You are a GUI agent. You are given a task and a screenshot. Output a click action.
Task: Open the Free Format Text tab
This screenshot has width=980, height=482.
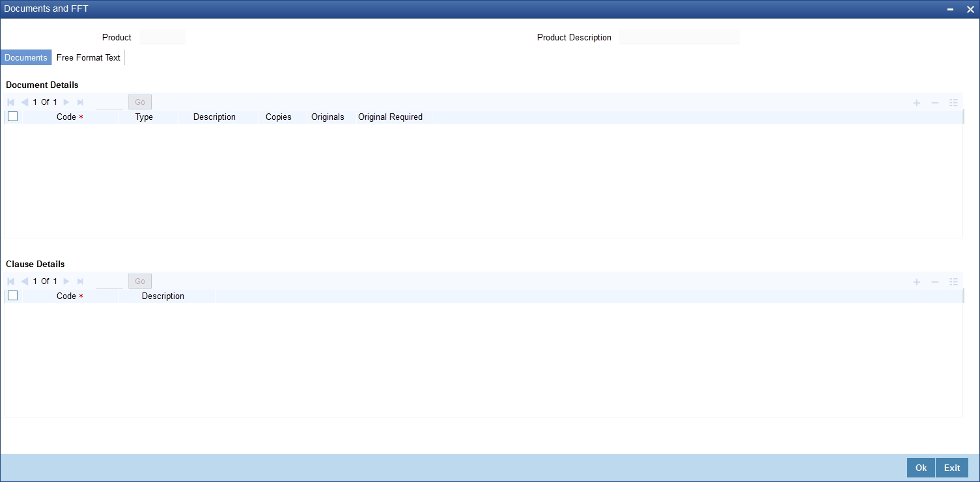pos(89,57)
